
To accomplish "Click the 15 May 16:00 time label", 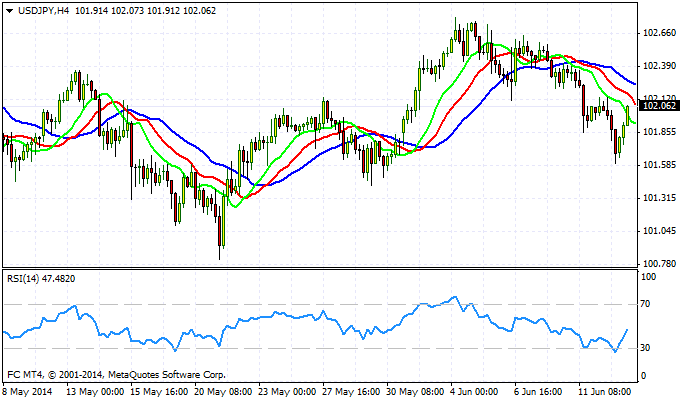I will tap(159, 392).
